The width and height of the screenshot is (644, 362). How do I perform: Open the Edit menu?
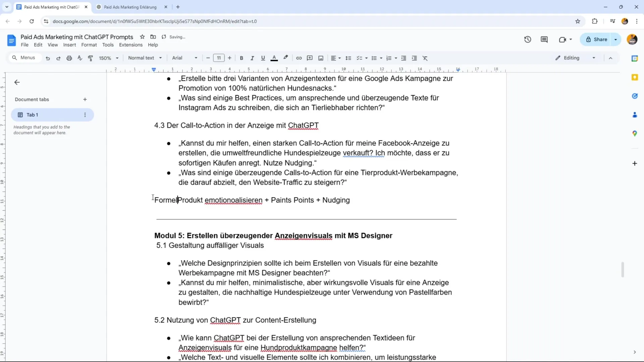coord(38,45)
